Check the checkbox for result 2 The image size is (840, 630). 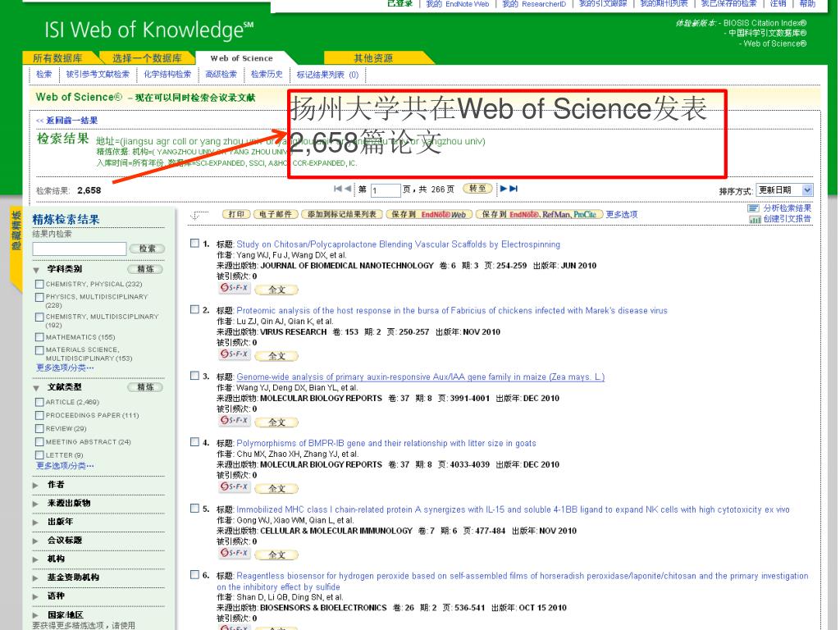click(x=195, y=309)
